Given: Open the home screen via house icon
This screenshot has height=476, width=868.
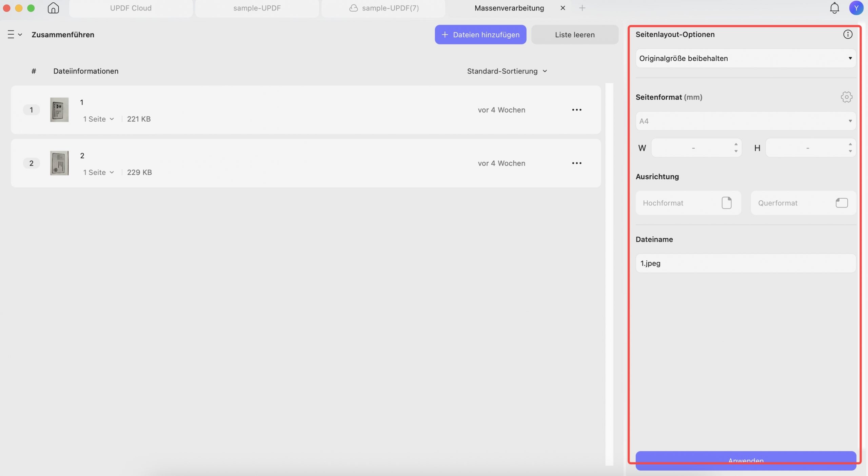Looking at the screenshot, I should 53,8.
